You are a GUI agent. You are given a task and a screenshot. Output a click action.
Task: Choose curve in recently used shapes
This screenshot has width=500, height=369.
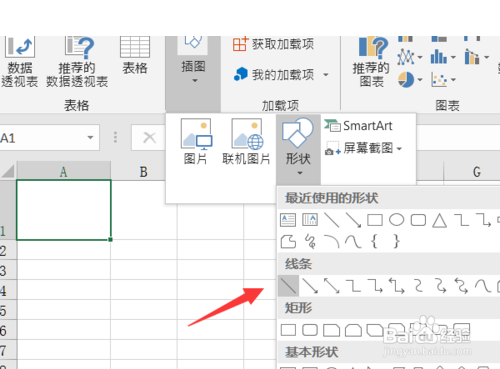[353, 241]
